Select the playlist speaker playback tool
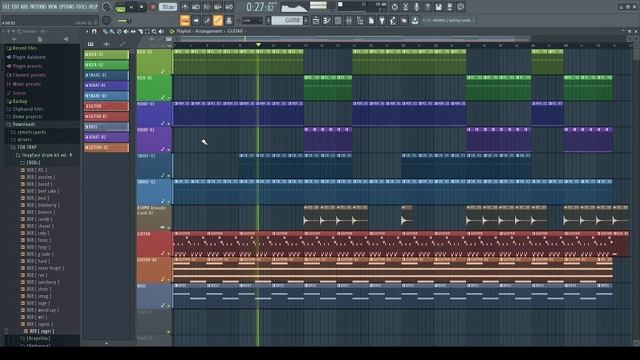 pyautogui.click(x=161, y=31)
